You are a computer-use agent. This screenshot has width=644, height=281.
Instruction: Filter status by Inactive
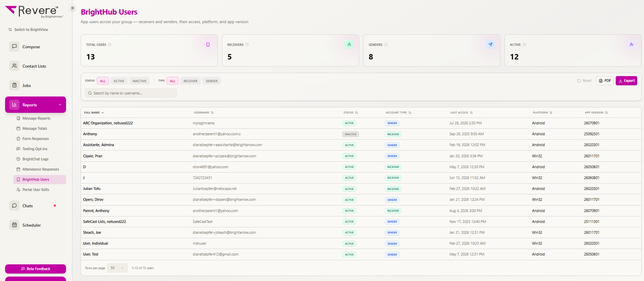[x=140, y=81]
